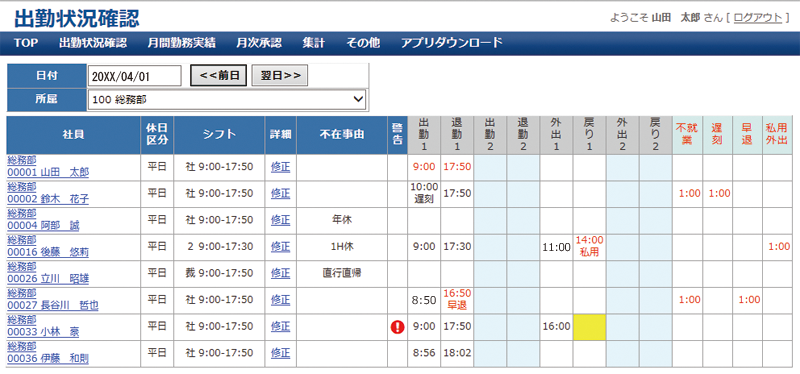Click 修正 link for 鈴木 花子
Image resolution: width=800 pixels, height=374 pixels.
click(x=280, y=193)
